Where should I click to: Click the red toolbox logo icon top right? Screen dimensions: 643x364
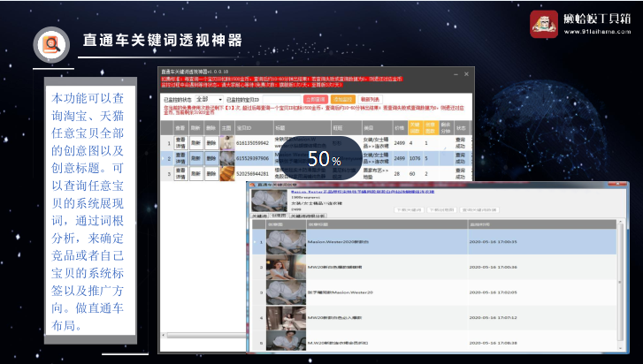(544, 24)
